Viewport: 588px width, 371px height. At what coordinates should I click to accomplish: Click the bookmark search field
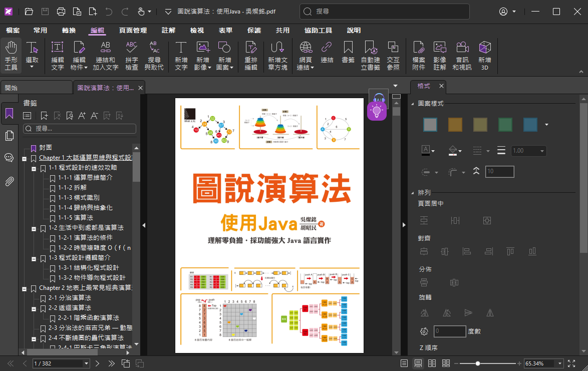[80, 129]
